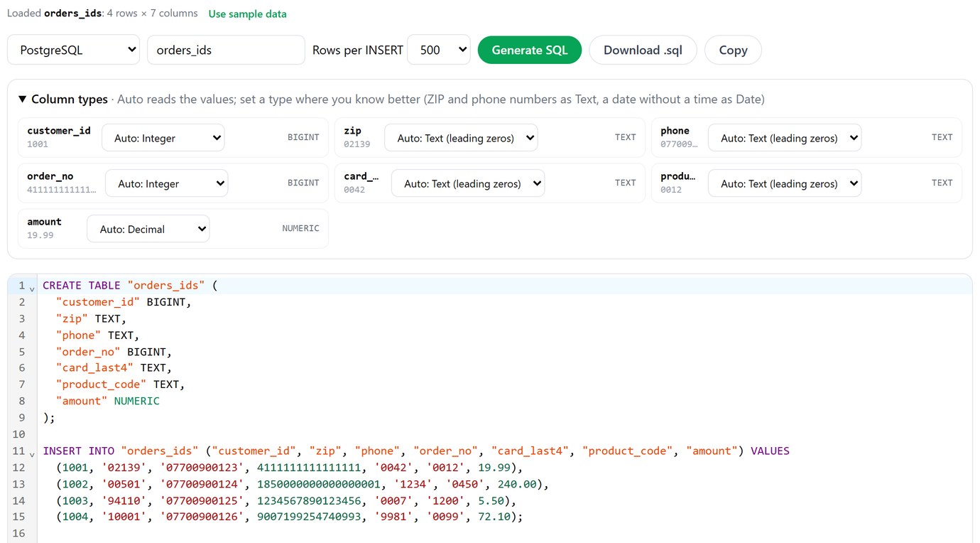Click the Column types heading text
Screen dimensions: 980x543
point(70,100)
